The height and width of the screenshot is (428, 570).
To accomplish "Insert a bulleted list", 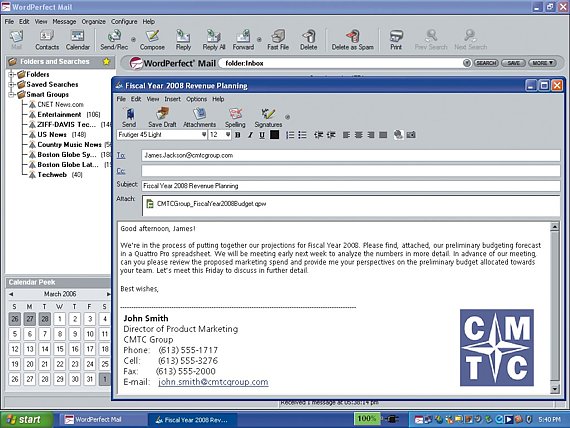I will [x=302, y=135].
